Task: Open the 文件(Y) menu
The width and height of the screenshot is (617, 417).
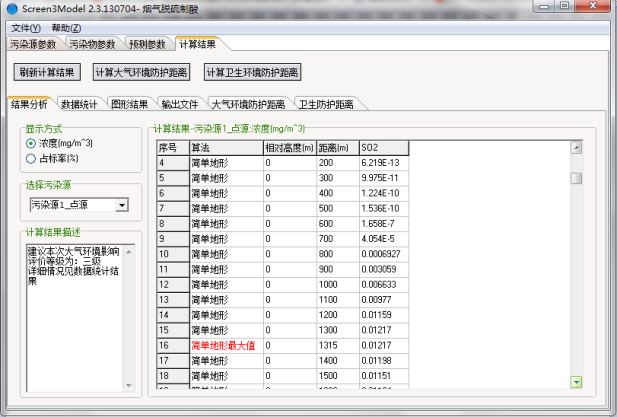Action: [x=26, y=28]
